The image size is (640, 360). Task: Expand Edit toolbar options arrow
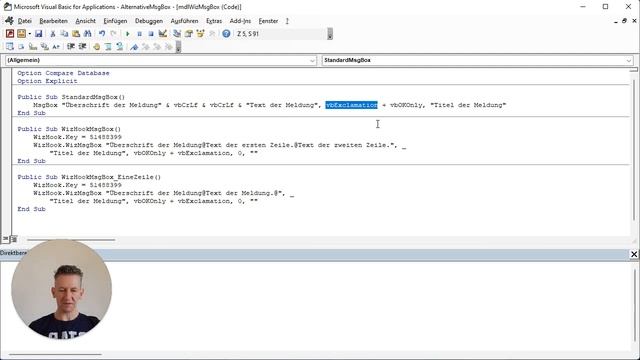tap(178, 47)
